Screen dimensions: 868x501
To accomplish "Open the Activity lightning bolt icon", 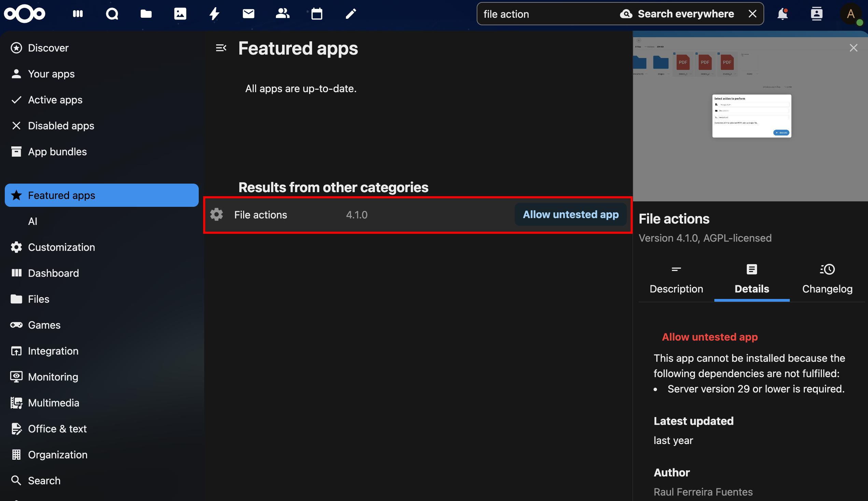I will (214, 14).
